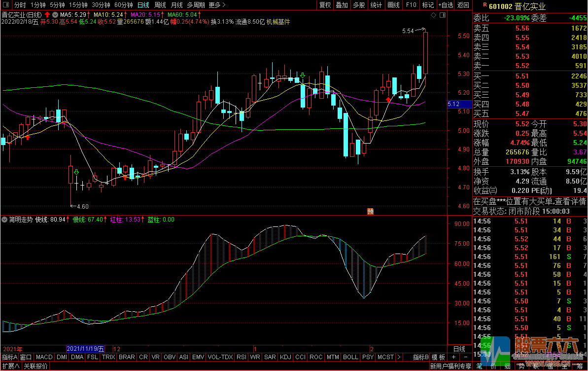Click the 叠加 overlay button
This screenshot has width=588, height=371.
(342, 5)
